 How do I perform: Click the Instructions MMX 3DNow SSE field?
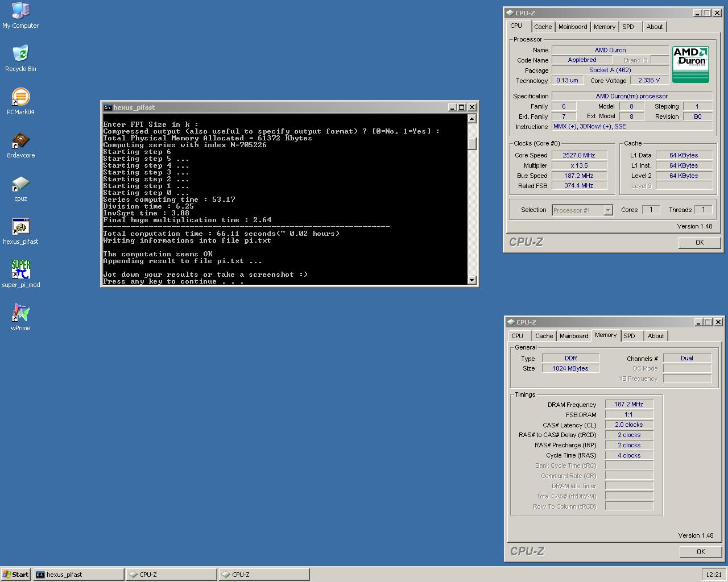tap(632, 126)
